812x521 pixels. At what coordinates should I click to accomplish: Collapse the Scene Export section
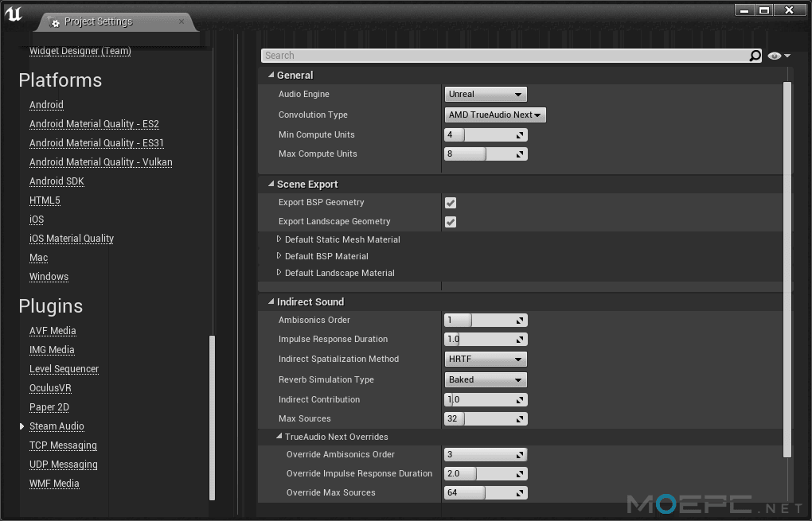click(x=271, y=185)
